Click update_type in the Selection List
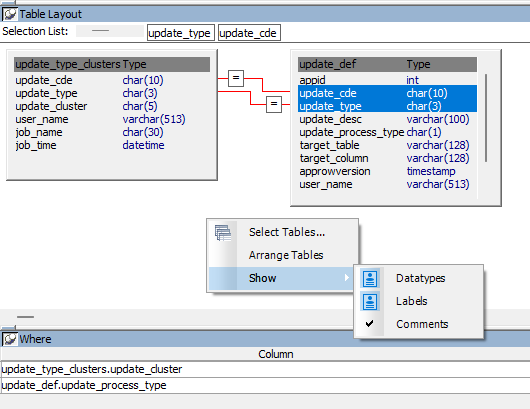This screenshot has width=530, height=409. pyautogui.click(x=180, y=33)
